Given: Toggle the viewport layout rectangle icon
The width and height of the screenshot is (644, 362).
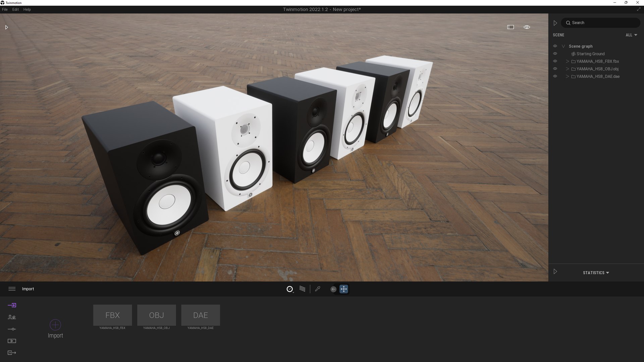Looking at the screenshot, I should (x=511, y=27).
